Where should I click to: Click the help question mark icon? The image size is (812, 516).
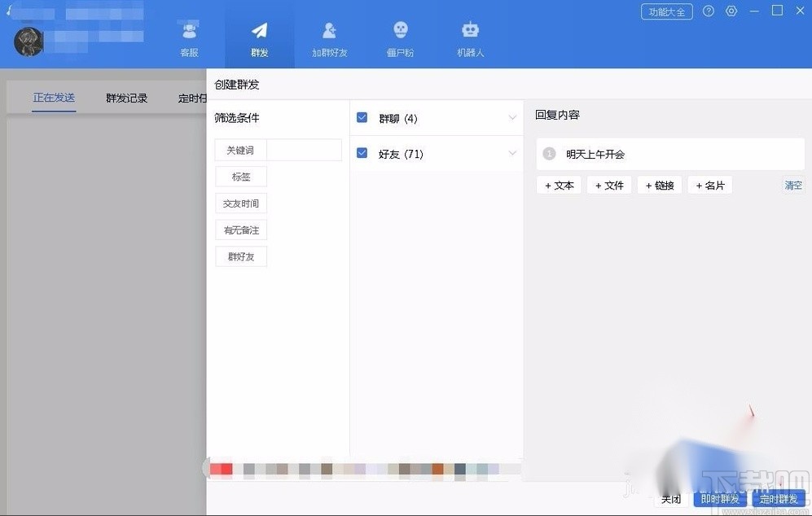(x=709, y=11)
